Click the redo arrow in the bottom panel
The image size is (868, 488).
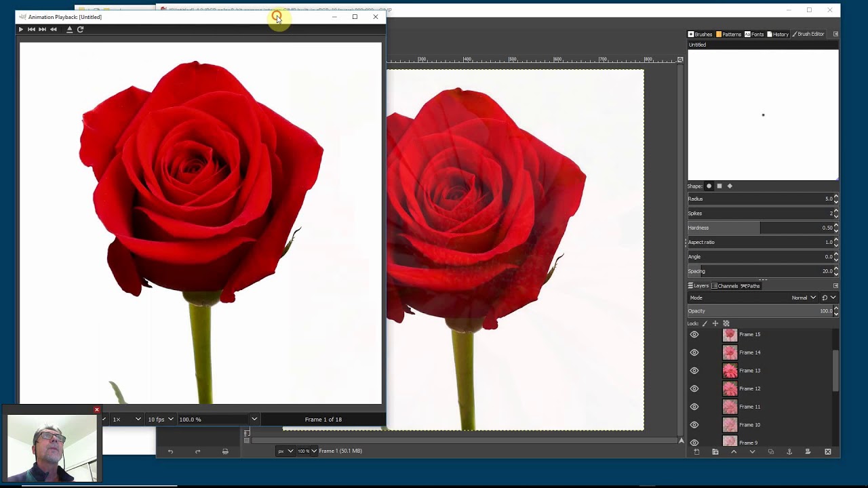click(x=197, y=452)
